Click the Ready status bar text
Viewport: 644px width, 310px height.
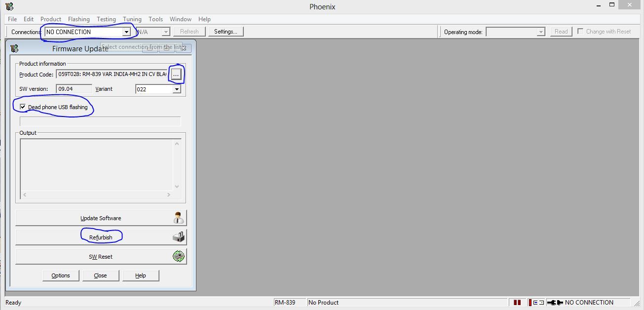pos(13,302)
